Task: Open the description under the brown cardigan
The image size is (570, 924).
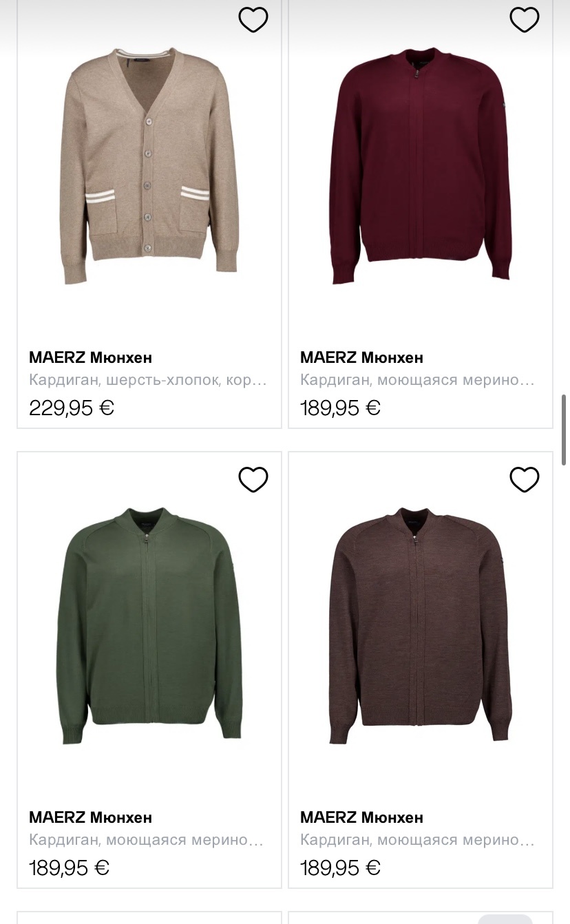Action: (x=417, y=840)
